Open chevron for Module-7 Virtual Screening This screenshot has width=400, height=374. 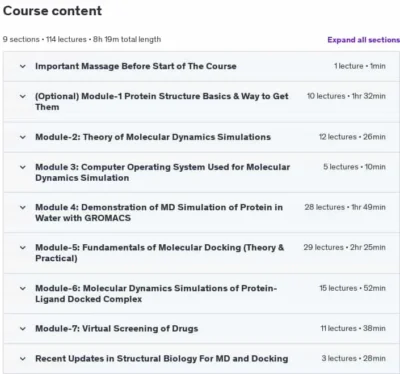pos(23,329)
